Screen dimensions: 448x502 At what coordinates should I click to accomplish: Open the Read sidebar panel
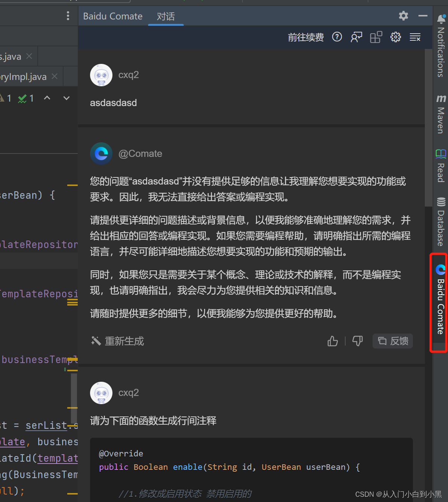pyautogui.click(x=441, y=165)
